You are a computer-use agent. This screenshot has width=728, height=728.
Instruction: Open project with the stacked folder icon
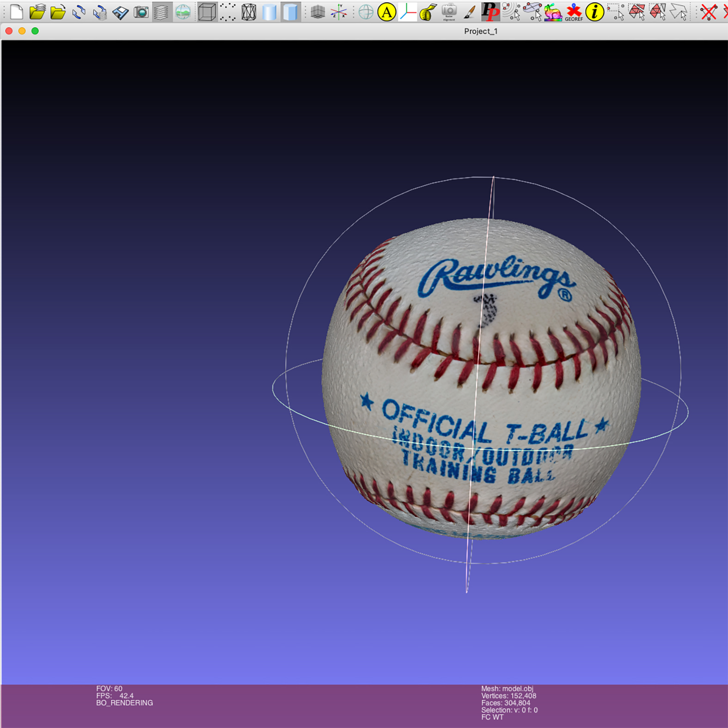click(x=37, y=12)
